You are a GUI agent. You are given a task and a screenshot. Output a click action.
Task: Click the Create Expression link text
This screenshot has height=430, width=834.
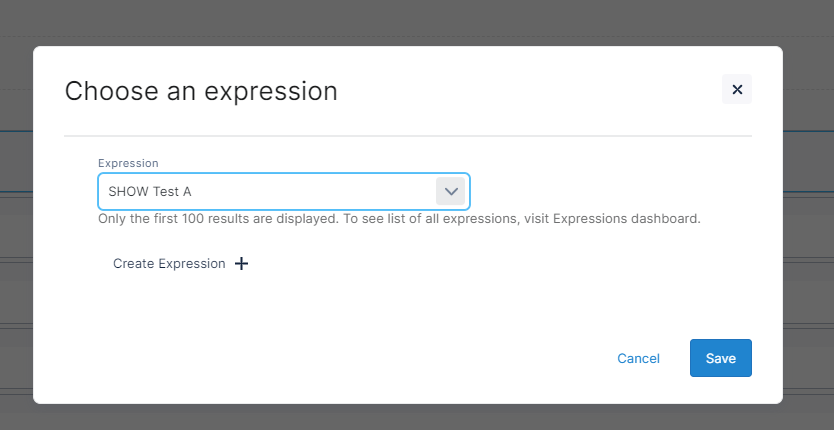(169, 264)
